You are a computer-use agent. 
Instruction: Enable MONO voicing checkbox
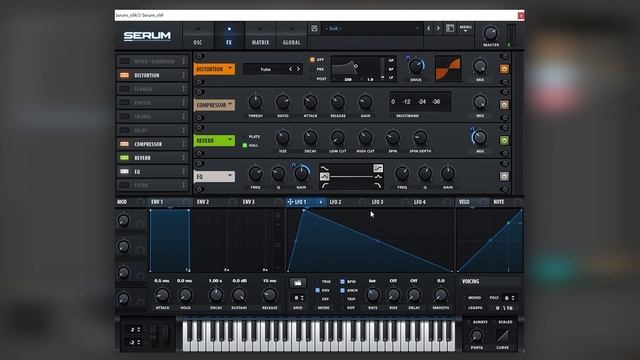(465, 298)
